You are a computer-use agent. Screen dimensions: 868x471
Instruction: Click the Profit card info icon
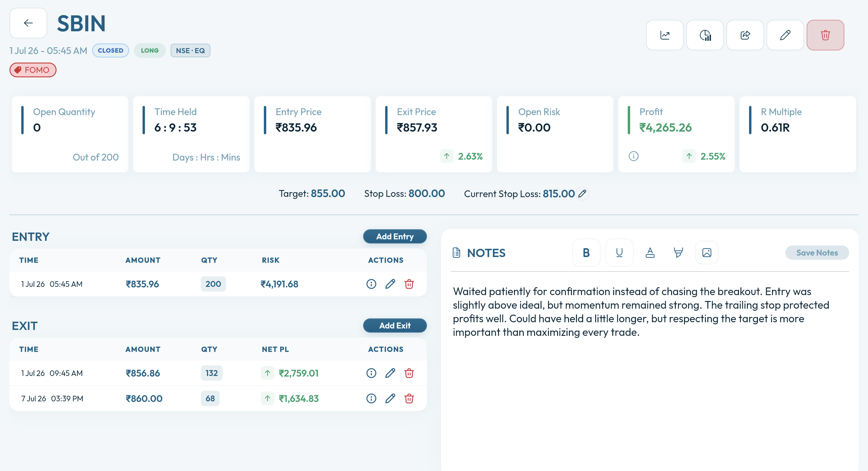point(634,156)
